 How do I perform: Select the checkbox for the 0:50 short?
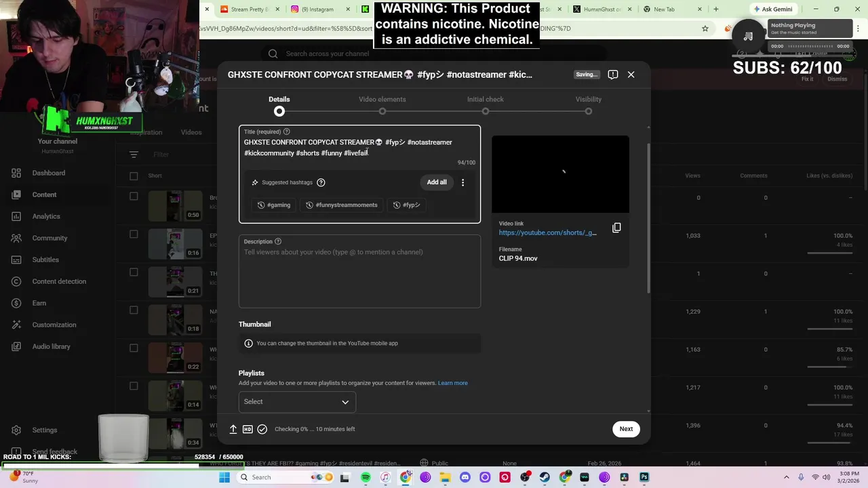[134, 197]
